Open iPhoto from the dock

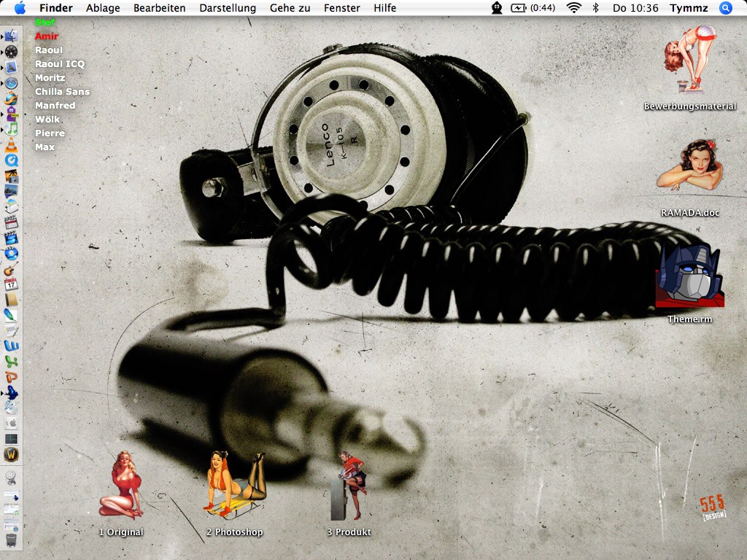click(x=11, y=176)
